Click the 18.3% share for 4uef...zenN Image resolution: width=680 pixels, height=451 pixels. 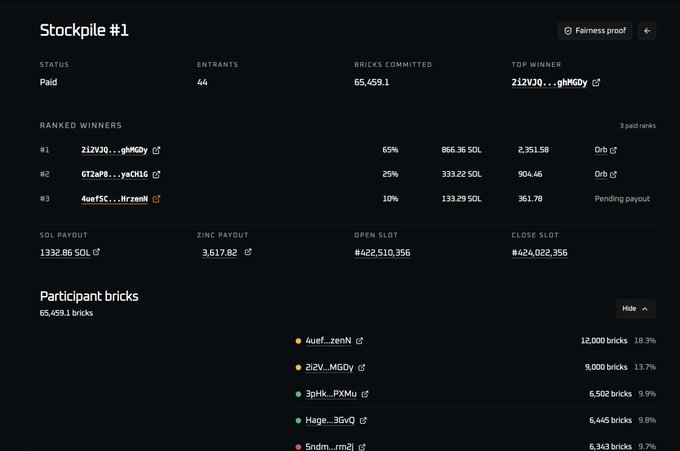click(645, 340)
